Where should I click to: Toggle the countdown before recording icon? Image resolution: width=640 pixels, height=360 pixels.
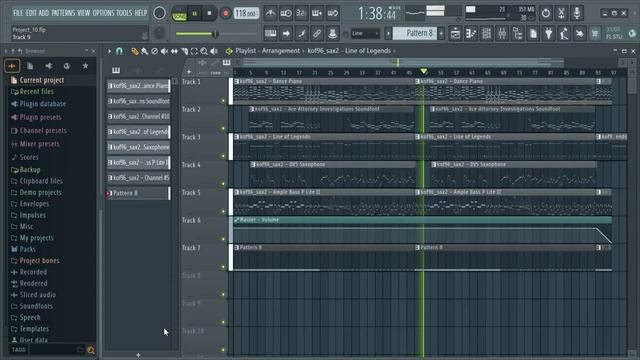[301, 13]
